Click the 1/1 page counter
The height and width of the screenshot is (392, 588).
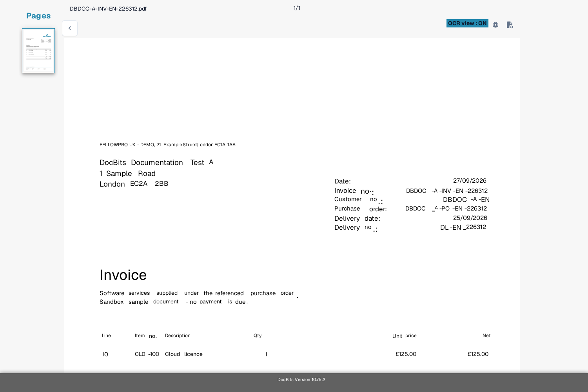tap(297, 8)
